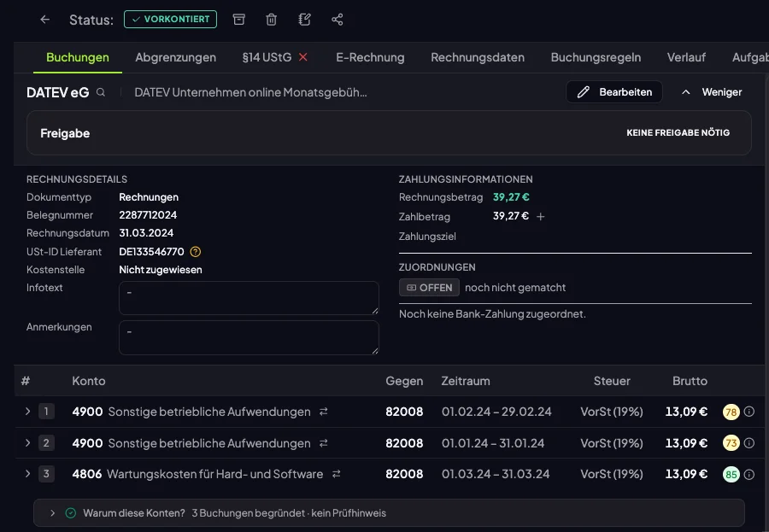Click the VORKONTIERT status badge
769x532 pixels.
[x=170, y=19]
